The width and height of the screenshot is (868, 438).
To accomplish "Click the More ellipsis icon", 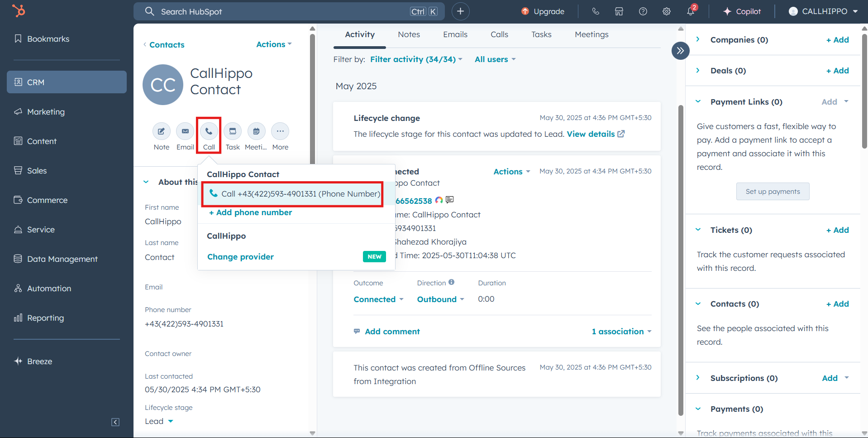I will tap(280, 131).
